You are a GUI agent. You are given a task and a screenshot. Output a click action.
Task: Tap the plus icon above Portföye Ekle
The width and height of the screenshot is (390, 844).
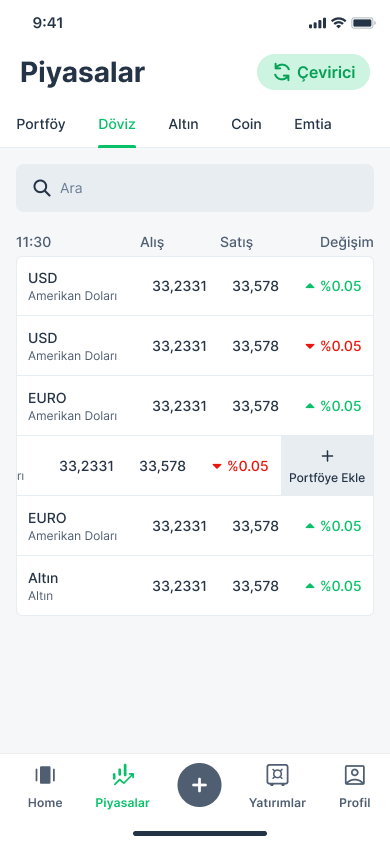(327, 456)
